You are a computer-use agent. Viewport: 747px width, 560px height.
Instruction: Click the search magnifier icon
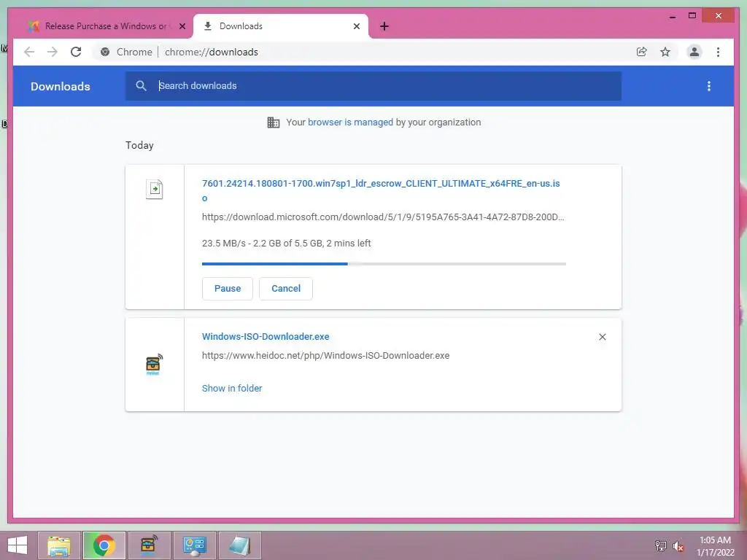point(141,86)
